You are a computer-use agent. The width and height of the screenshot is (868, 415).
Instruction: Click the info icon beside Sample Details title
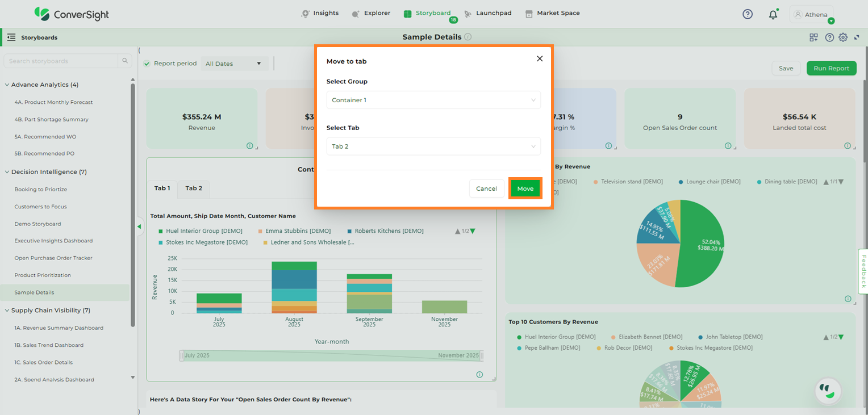tap(468, 37)
